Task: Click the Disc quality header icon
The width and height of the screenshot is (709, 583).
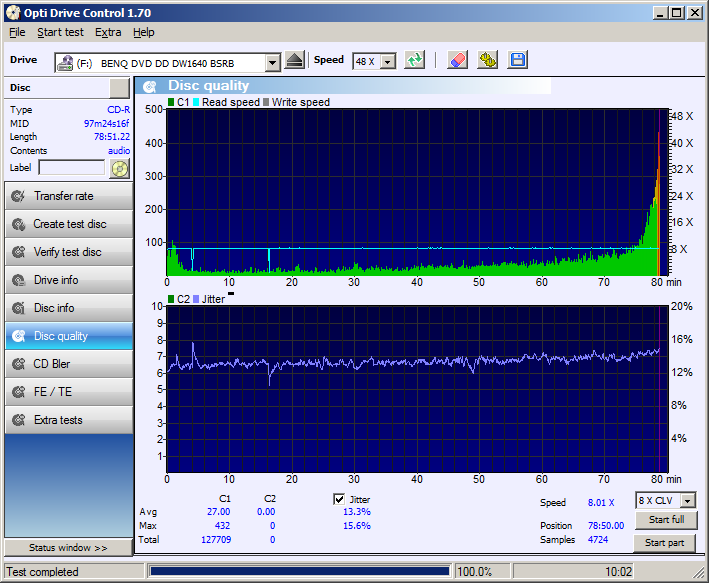Action: [x=150, y=86]
